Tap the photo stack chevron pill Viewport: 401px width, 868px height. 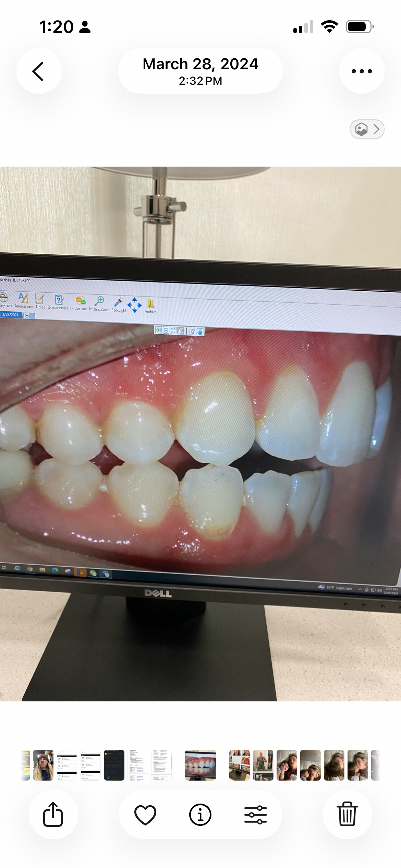pos(367,129)
